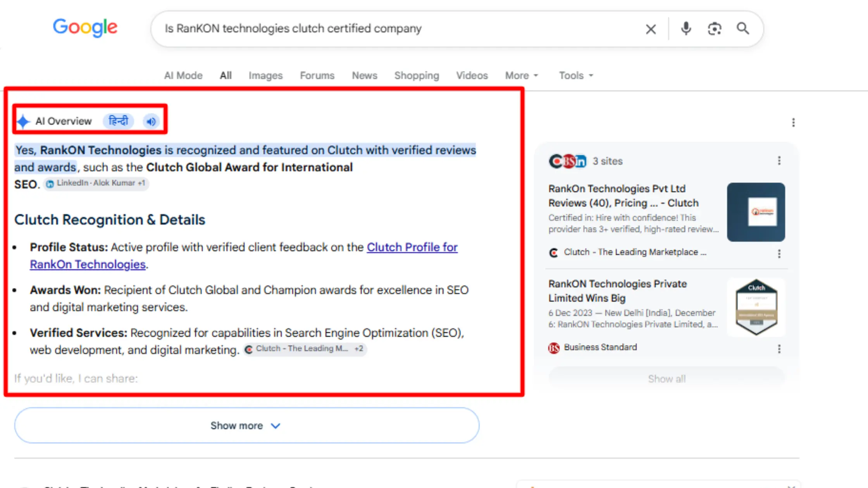868x488 pixels.
Task: Switch to Videos tab
Action: point(472,76)
